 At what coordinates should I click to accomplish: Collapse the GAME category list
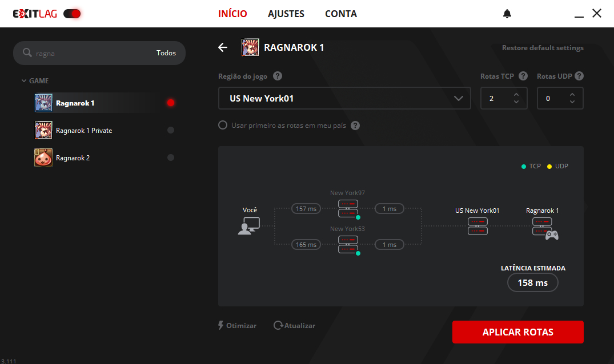[24, 81]
